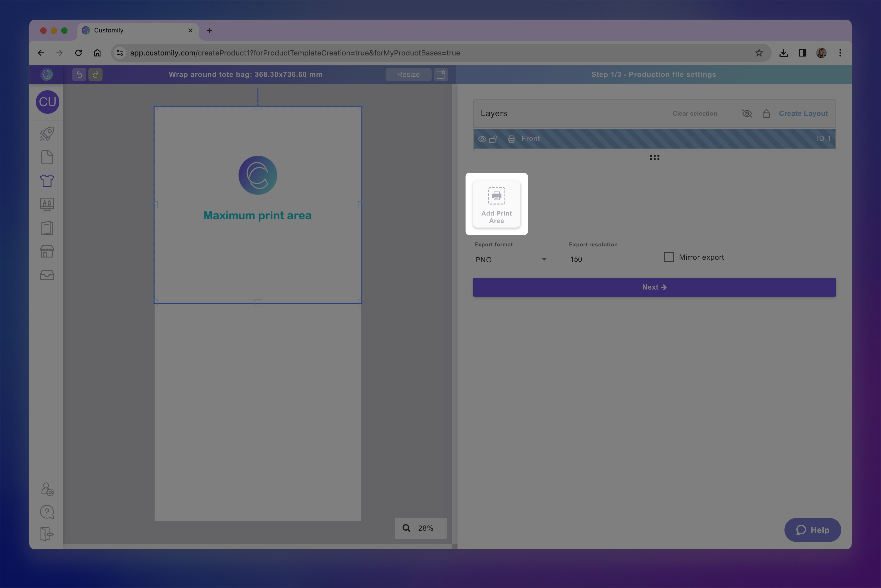Toggle visibility of the Front layer
This screenshot has height=588, width=881.
[482, 138]
